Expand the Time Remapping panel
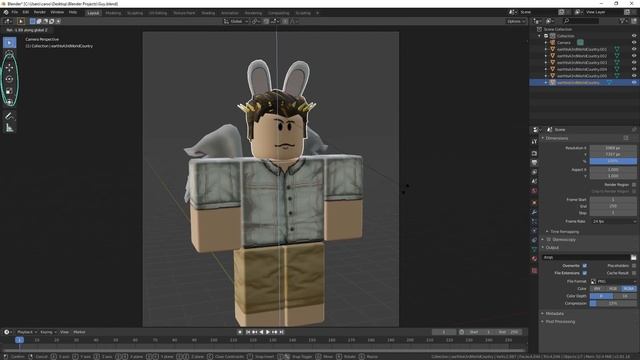The image size is (640, 360). [x=564, y=232]
